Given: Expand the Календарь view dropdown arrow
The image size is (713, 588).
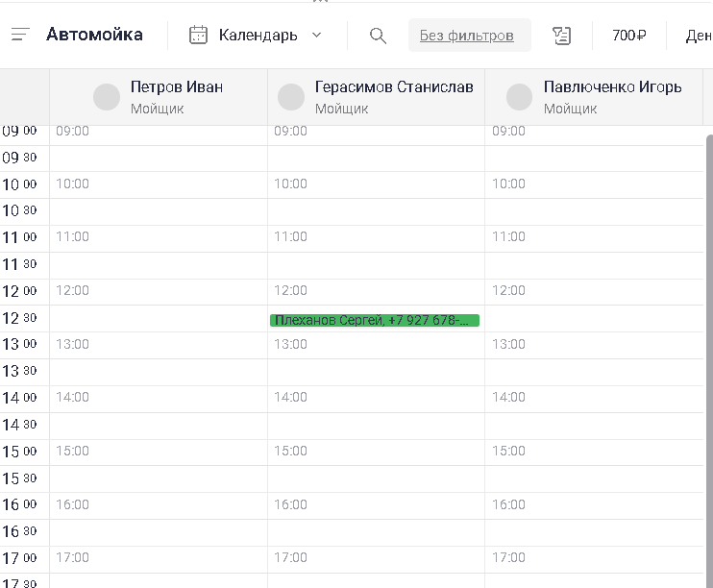Looking at the screenshot, I should click(317, 36).
